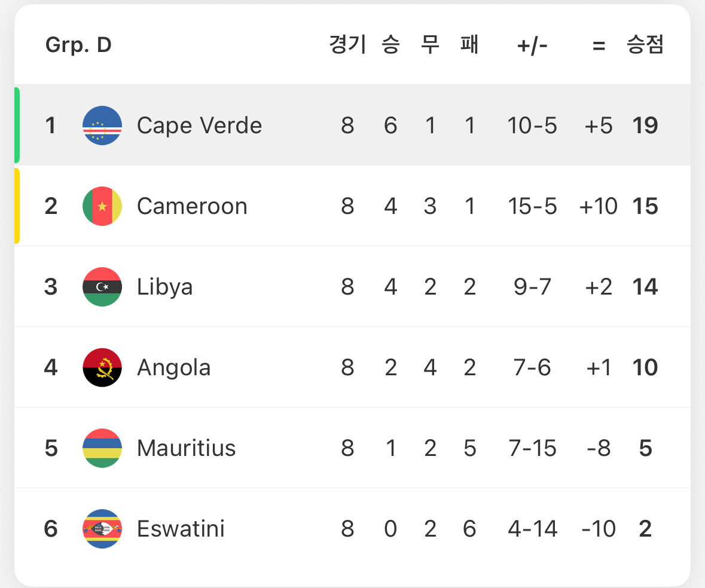Select the Angola team name
Viewport: 705px width, 588px height.
(173, 367)
